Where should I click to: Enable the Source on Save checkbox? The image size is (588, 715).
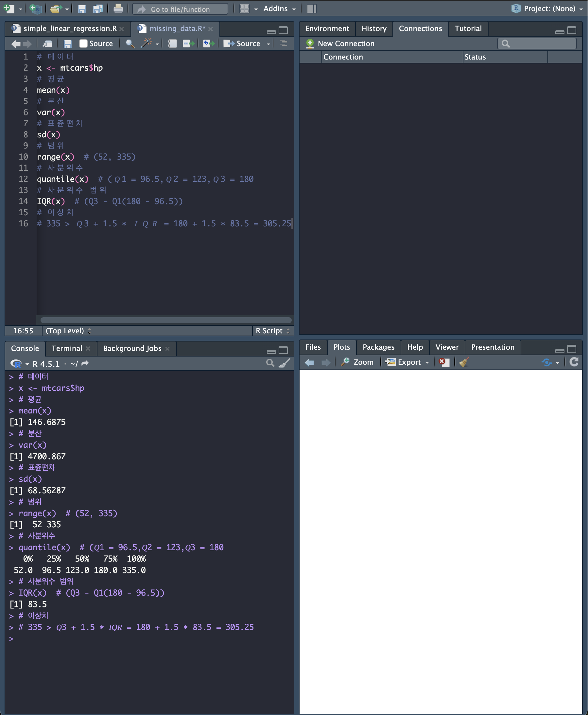83,44
